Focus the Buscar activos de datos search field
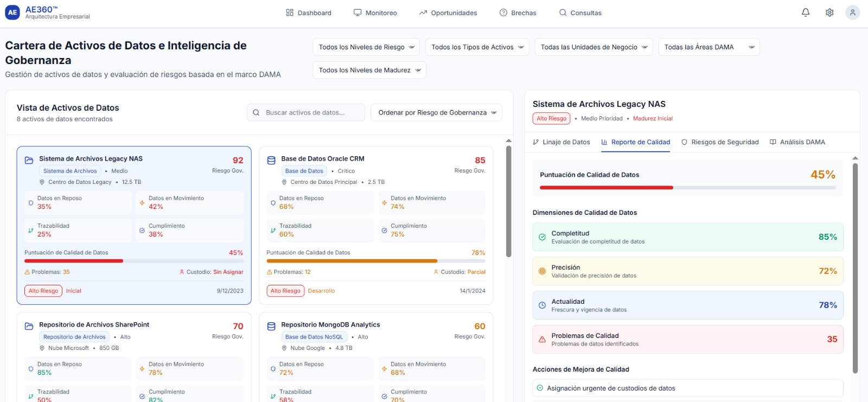Viewport: 868px width, 402px height. 305,113
